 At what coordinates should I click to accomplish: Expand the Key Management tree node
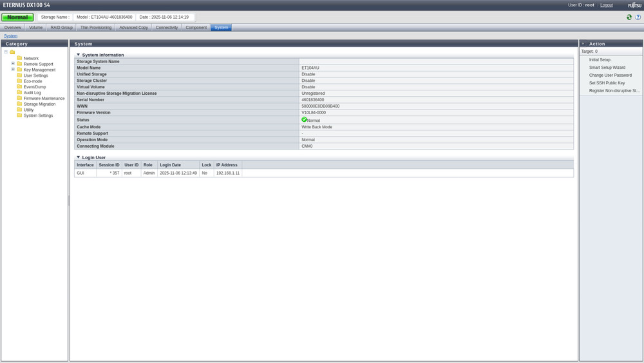pyautogui.click(x=13, y=69)
